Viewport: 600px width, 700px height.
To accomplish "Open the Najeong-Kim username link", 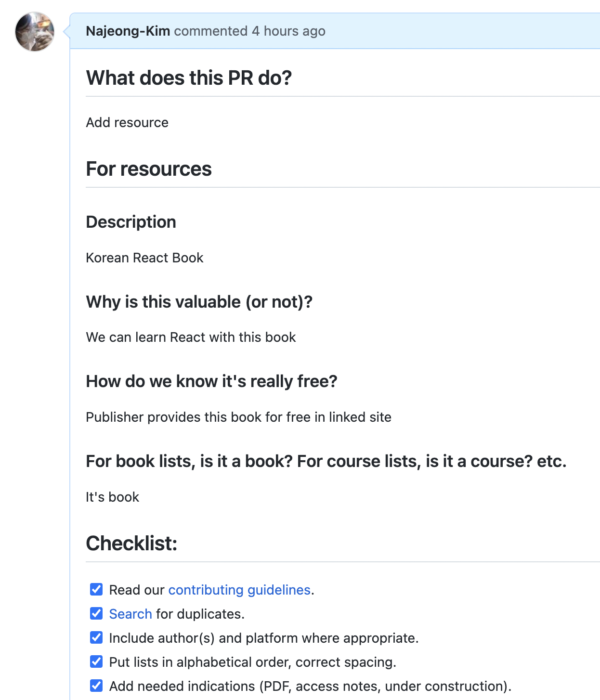I will 128,31.
